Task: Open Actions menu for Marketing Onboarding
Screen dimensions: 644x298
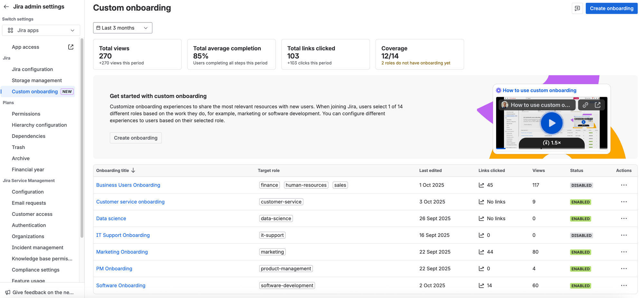Action: coord(624,252)
